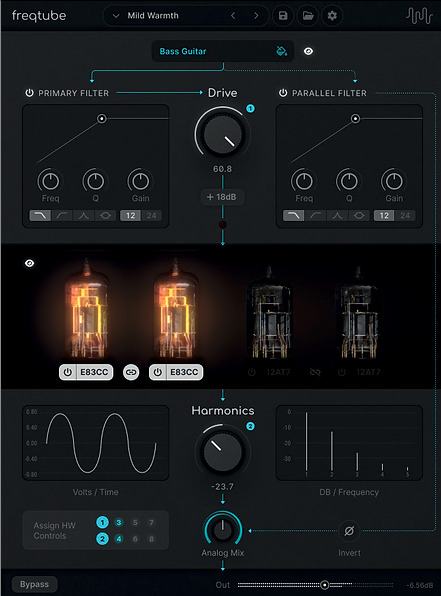The height and width of the screenshot is (596, 441).
Task: Select peak shape in Primary Filter
Action: [x=84, y=216]
